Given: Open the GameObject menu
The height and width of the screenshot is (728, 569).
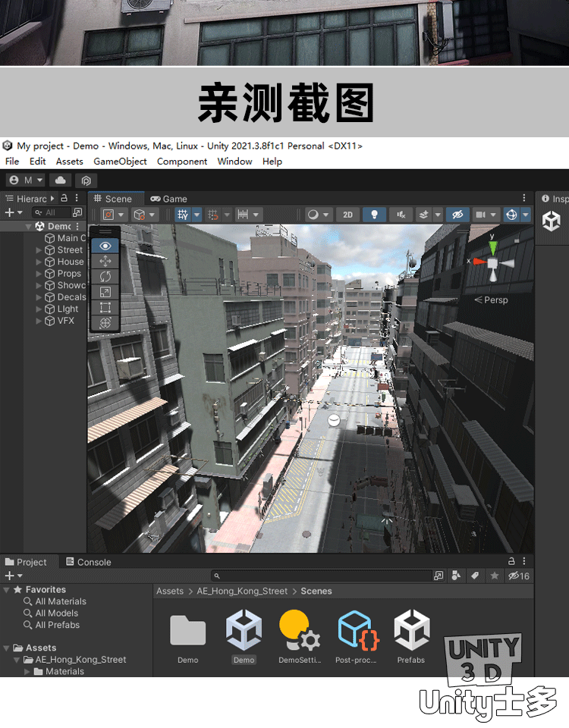Looking at the screenshot, I should click(x=120, y=162).
